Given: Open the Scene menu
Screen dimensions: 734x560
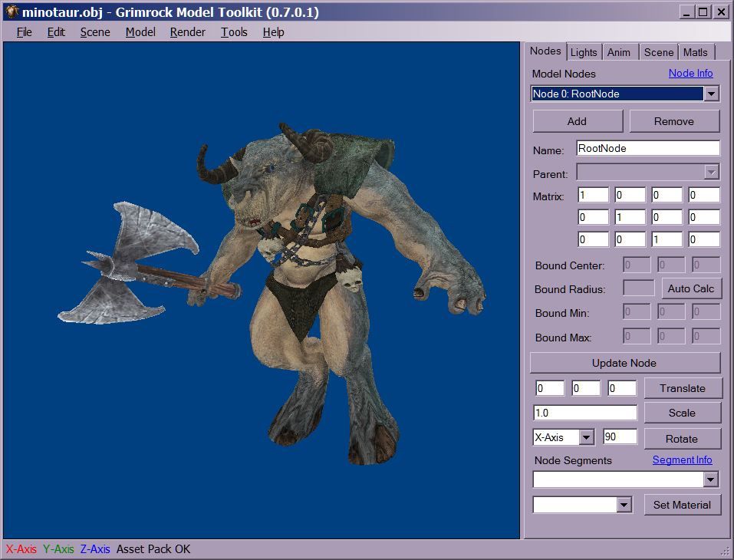Looking at the screenshot, I should click(x=95, y=32).
